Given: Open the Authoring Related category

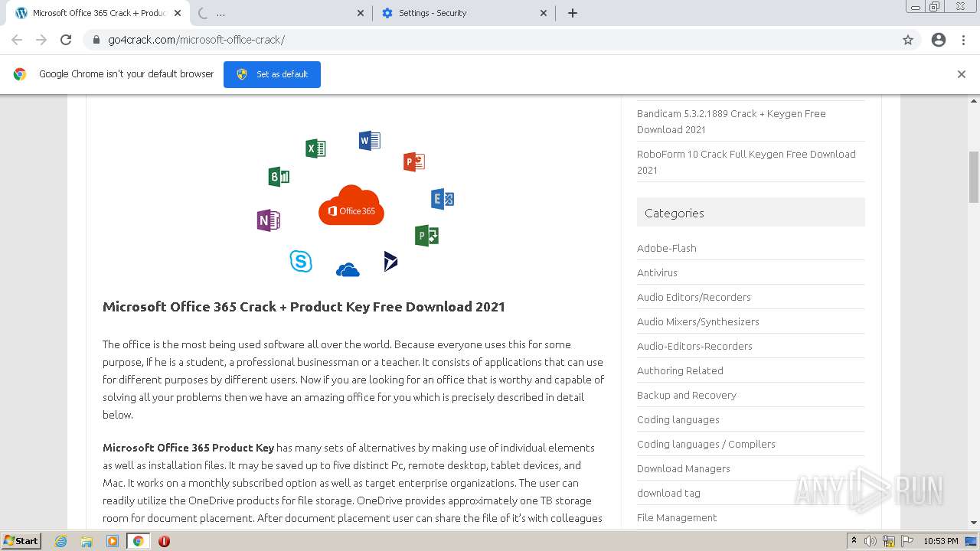Looking at the screenshot, I should coord(680,370).
